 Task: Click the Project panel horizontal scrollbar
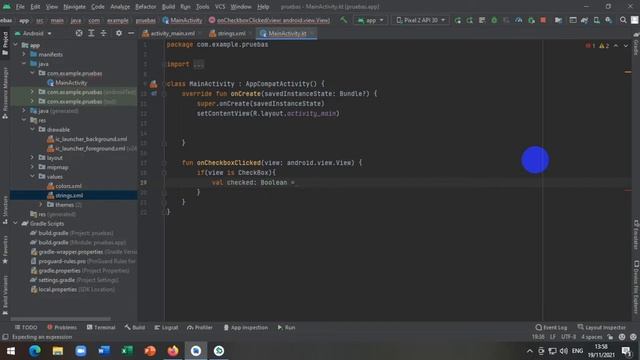point(60,319)
